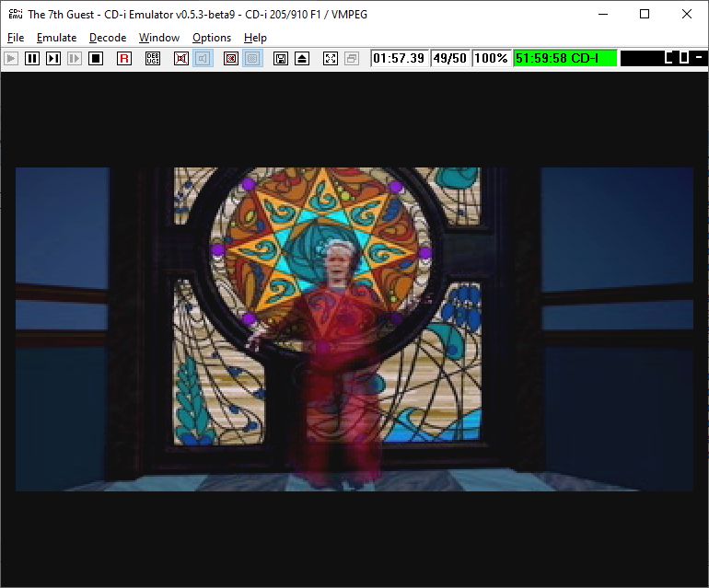Open the Decode menu
Viewport: 709px width, 588px height.
108,38
